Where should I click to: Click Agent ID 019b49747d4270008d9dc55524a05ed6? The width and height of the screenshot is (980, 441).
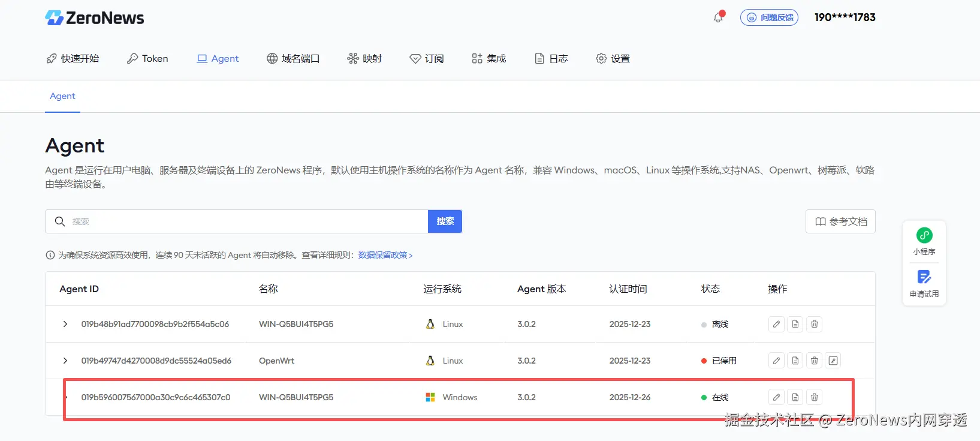tap(156, 361)
